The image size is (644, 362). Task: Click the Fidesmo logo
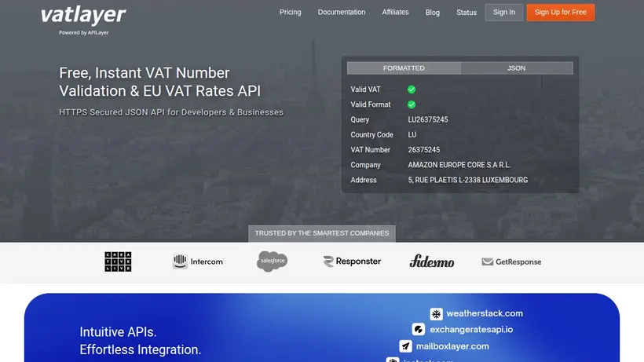[432, 261]
